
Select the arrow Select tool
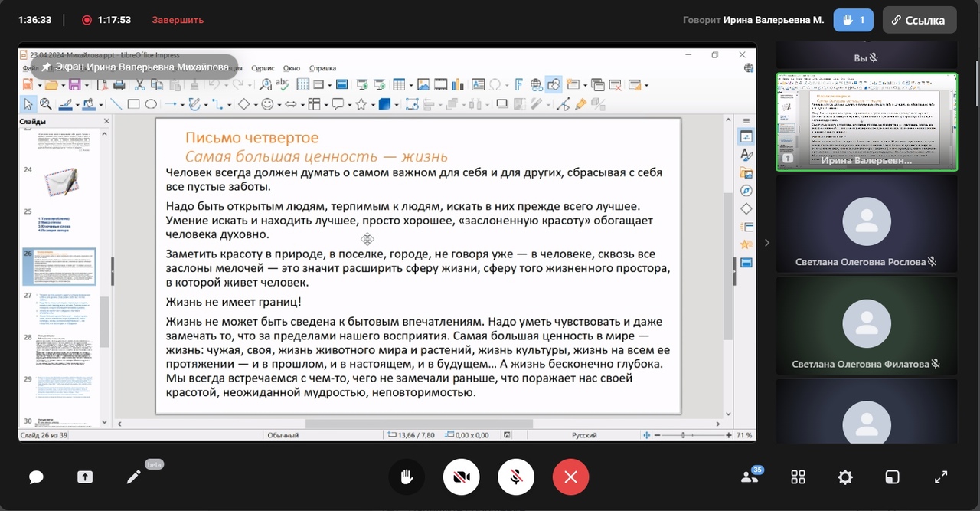(x=28, y=104)
